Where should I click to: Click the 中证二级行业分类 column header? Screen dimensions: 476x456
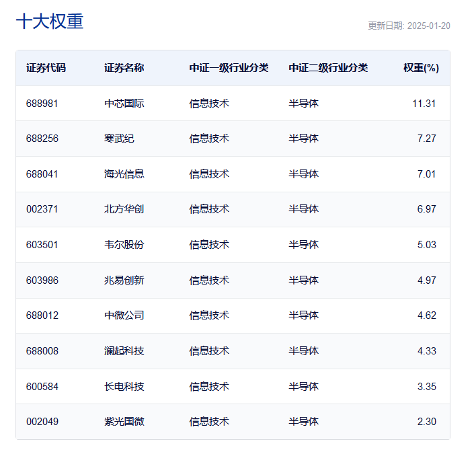[328, 68]
